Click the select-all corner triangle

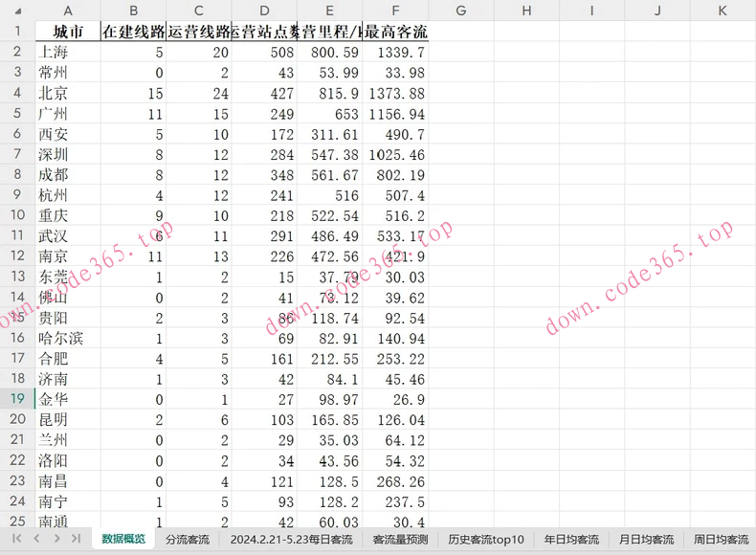[18, 11]
